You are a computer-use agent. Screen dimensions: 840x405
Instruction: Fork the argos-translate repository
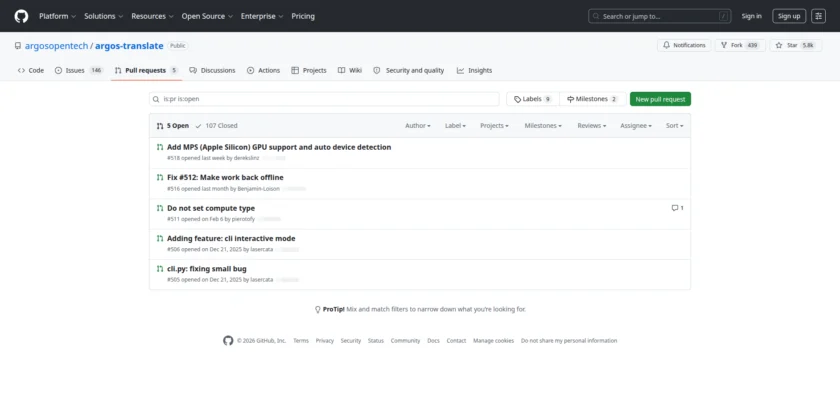tap(740, 46)
